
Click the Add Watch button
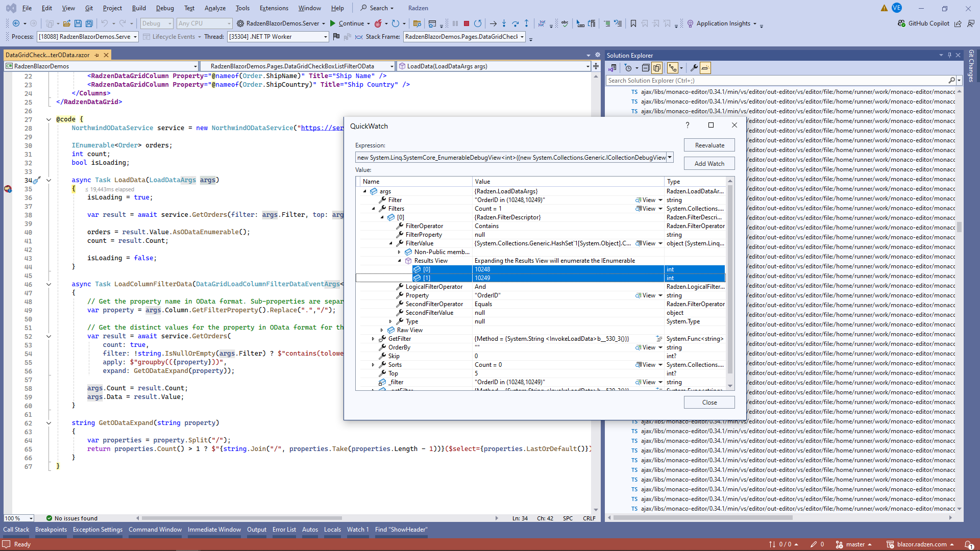click(709, 164)
